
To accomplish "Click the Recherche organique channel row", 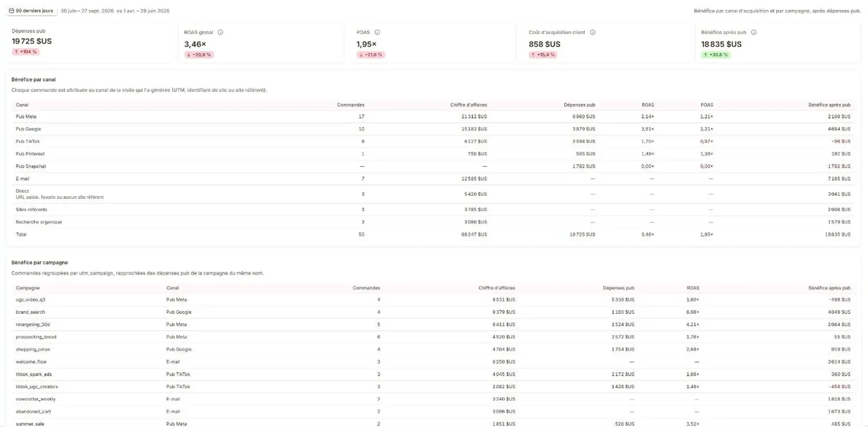I will pyautogui.click(x=433, y=222).
